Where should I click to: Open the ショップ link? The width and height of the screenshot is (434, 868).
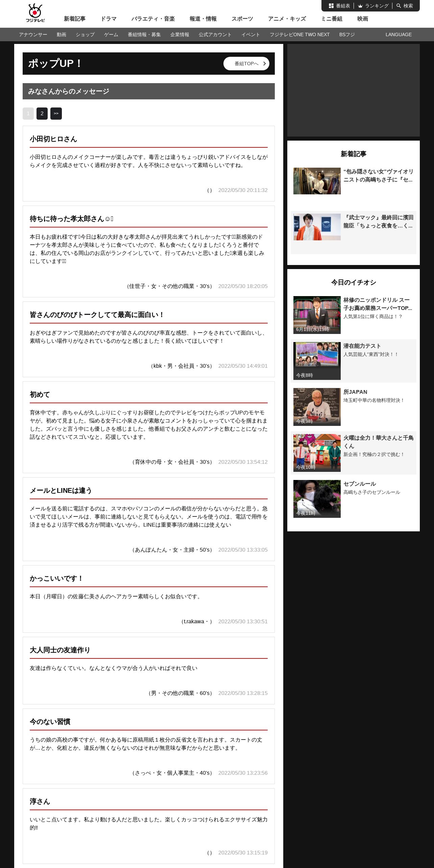85,34
